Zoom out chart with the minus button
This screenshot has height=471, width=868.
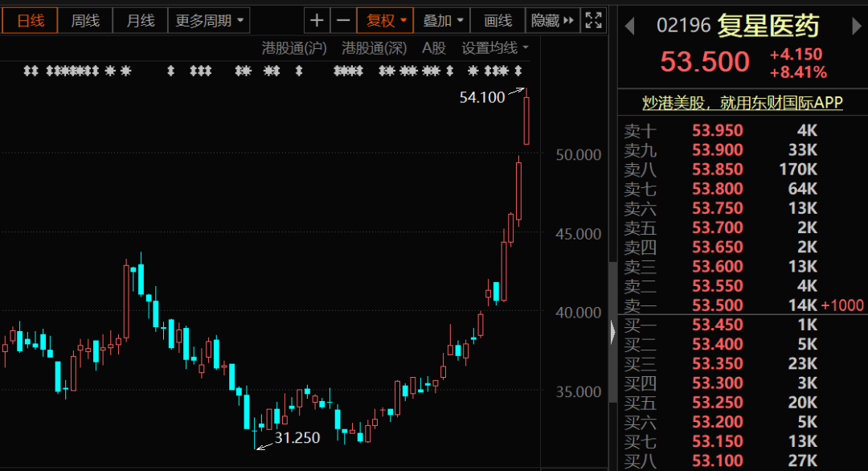pyautogui.click(x=343, y=20)
